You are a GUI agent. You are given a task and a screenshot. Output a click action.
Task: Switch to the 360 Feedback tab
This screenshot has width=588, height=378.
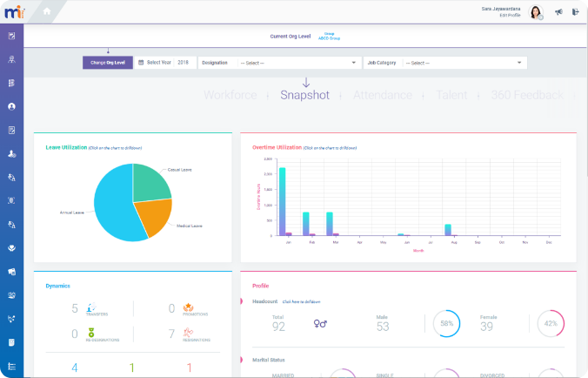click(x=527, y=95)
